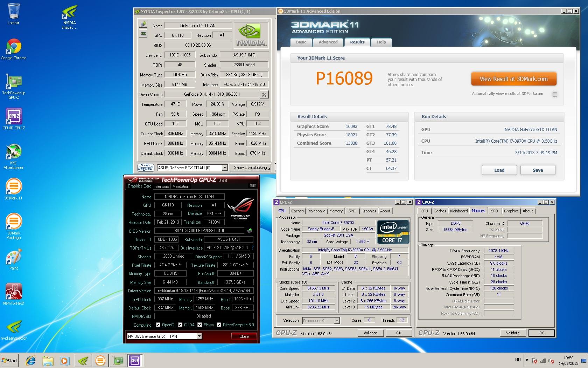
Task: Open driver profile settings wrench icon
Action: tap(264, 94)
